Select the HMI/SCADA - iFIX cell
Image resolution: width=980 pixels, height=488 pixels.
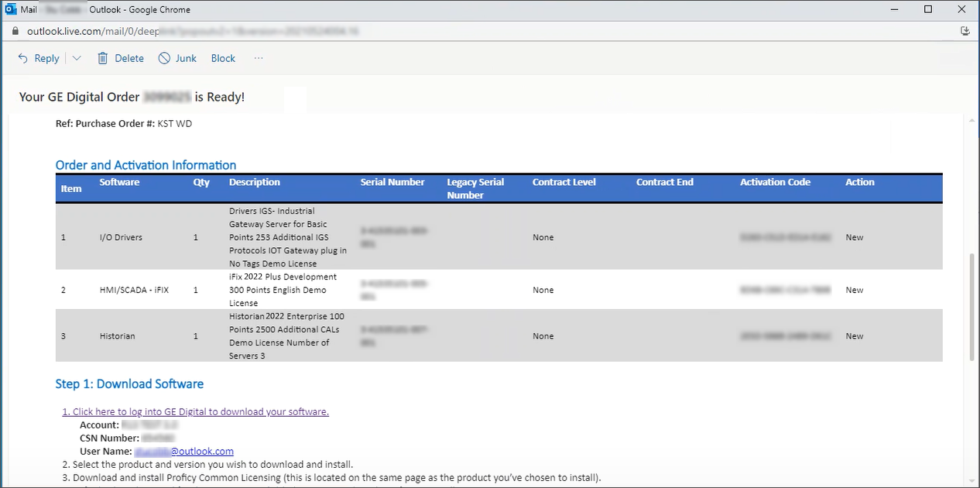point(134,290)
